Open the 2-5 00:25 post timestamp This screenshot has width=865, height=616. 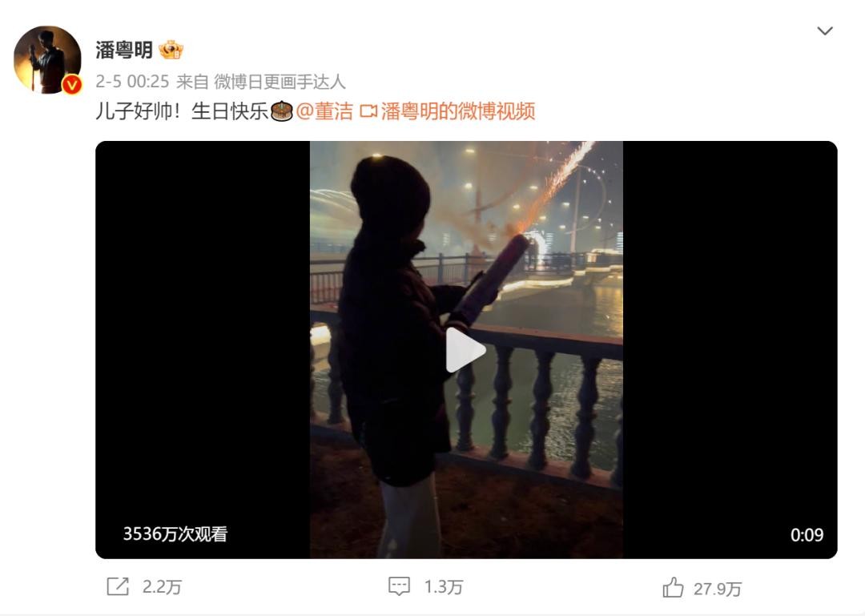point(132,82)
